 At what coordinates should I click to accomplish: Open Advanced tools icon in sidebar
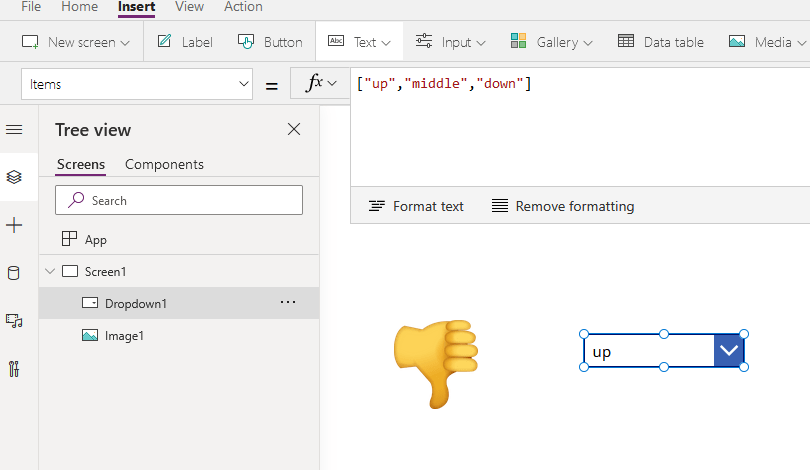(x=14, y=369)
